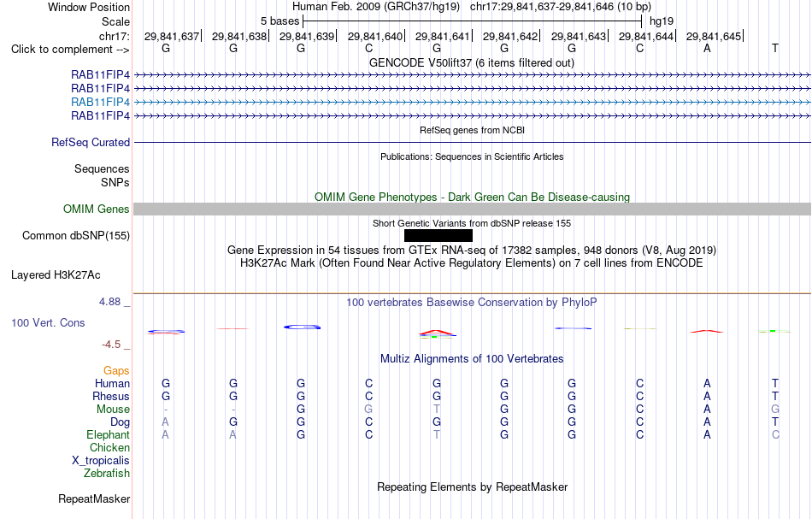
Task: Click the Window Position label
Action: coord(89,7)
